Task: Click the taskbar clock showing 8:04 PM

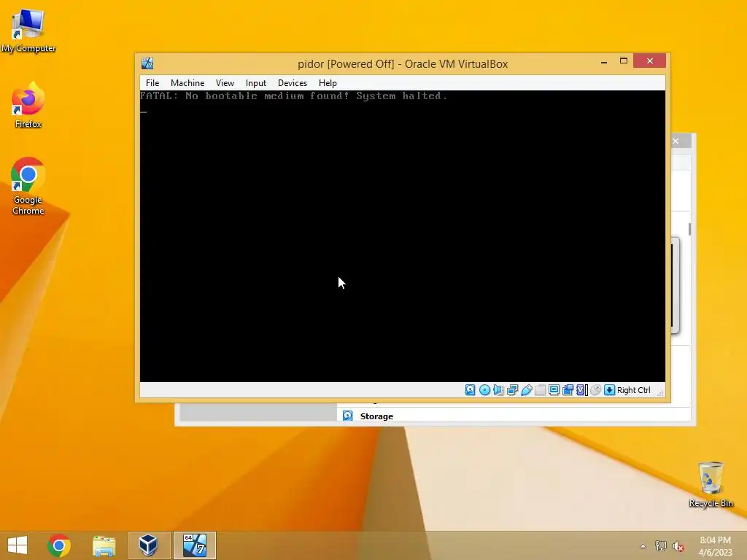Action: click(715, 545)
